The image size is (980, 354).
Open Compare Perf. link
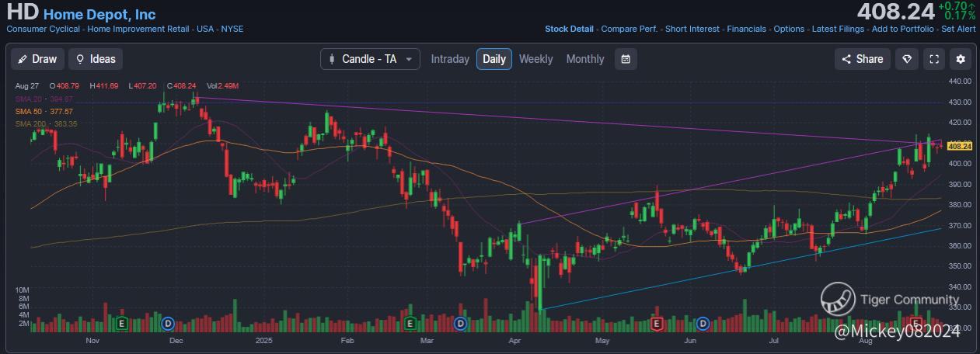point(630,29)
